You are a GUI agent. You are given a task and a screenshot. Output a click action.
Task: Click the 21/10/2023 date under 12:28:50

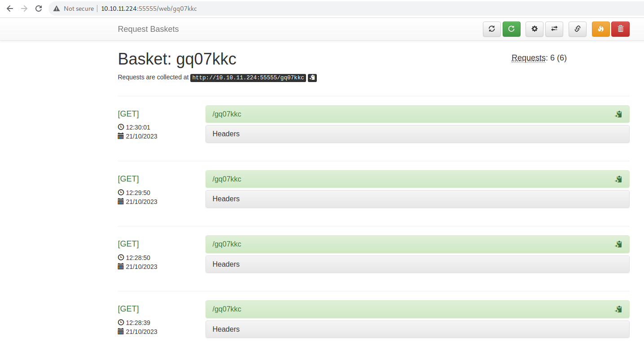click(141, 267)
